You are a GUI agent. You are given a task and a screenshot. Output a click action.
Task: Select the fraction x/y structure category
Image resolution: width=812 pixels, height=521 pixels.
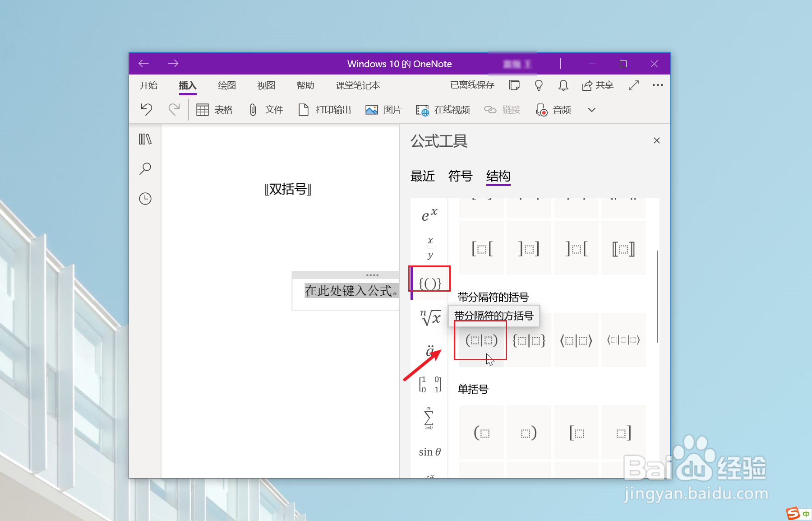(x=430, y=248)
